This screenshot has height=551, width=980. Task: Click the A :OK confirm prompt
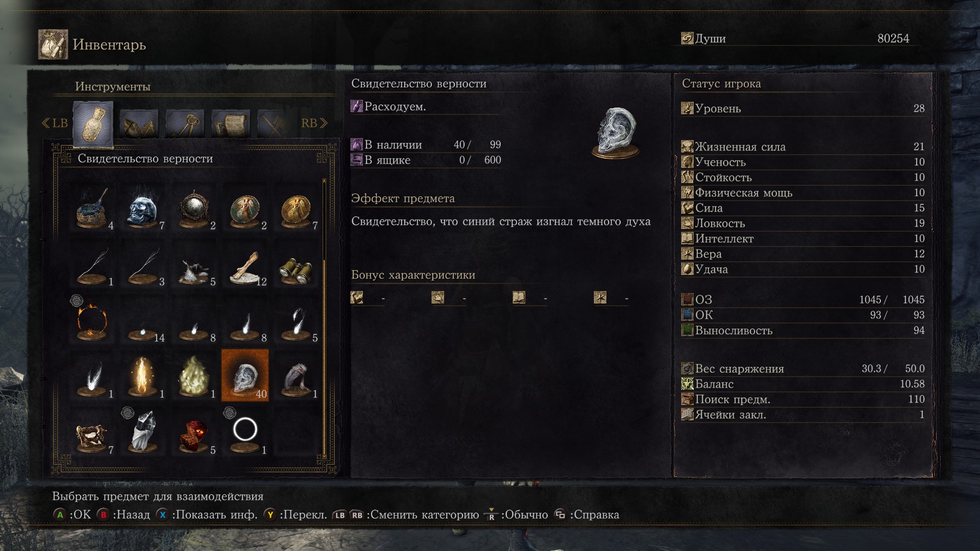pyautogui.click(x=72, y=514)
